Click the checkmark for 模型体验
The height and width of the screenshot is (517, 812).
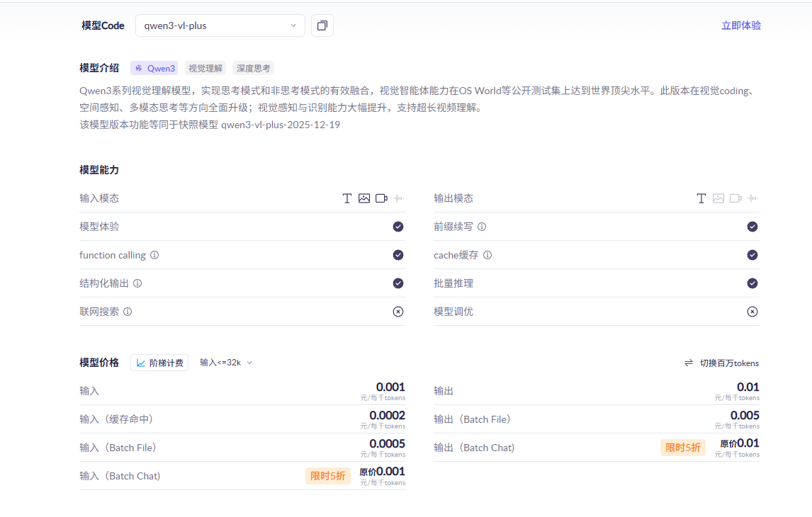398,227
